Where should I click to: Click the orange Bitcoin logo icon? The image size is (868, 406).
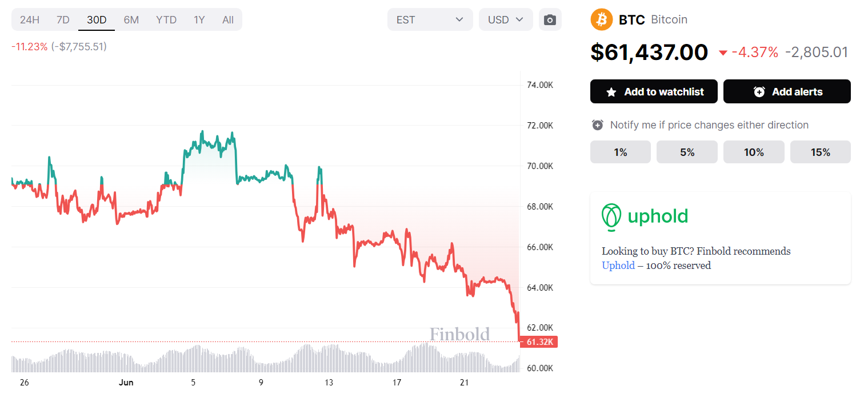pyautogui.click(x=601, y=19)
